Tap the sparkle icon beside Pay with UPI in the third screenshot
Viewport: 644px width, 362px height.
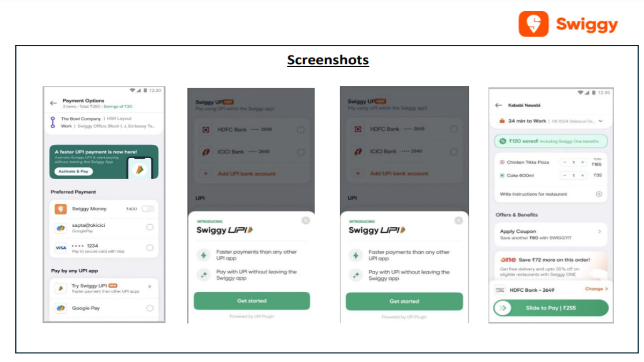point(356,276)
